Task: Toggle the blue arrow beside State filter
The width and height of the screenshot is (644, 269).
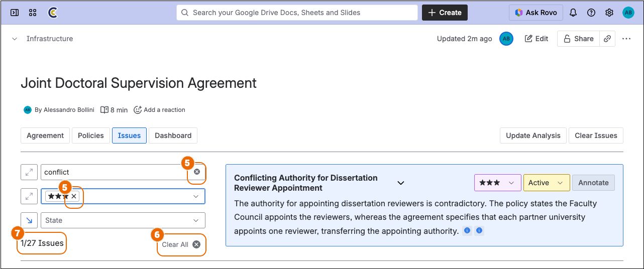Action: point(29,220)
